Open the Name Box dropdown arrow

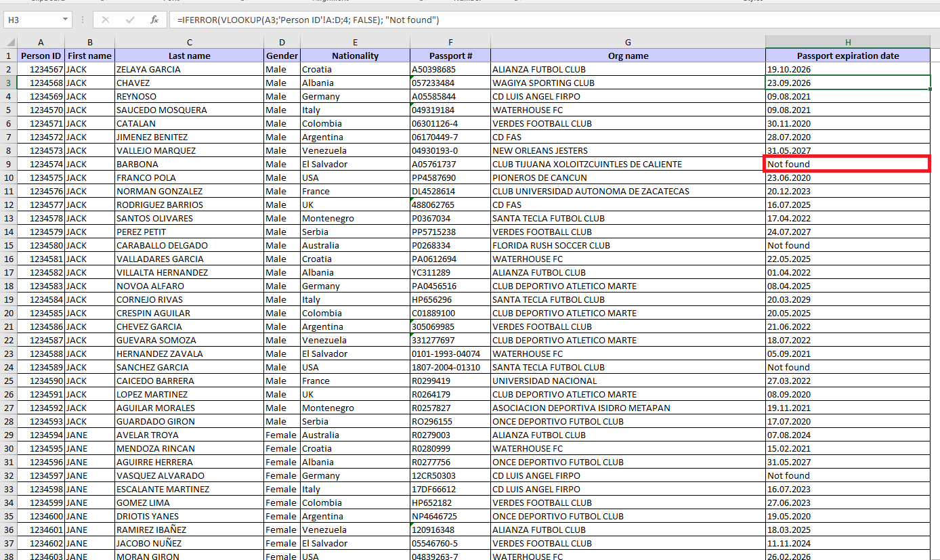(x=65, y=20)
